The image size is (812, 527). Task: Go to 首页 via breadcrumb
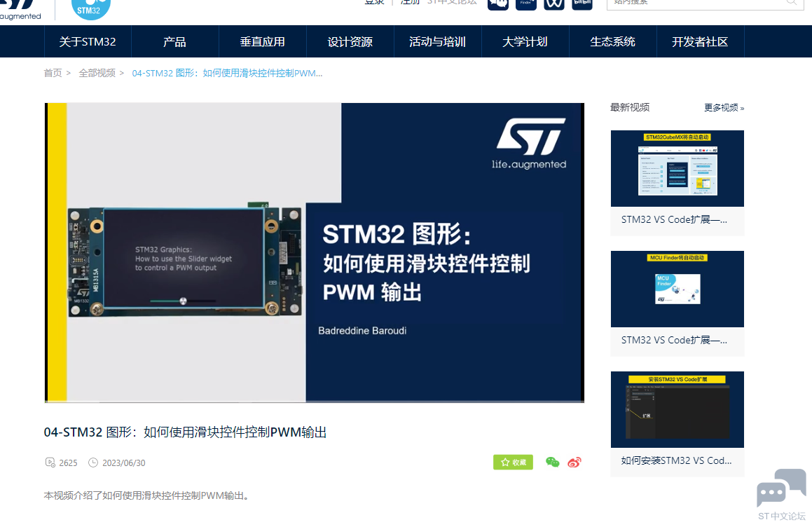53,73
